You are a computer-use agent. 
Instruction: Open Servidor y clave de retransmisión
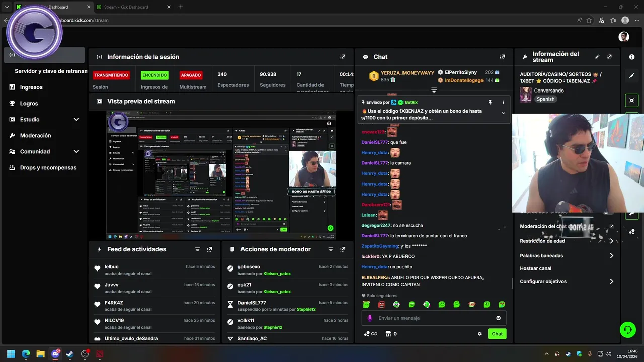pos(51,71)
